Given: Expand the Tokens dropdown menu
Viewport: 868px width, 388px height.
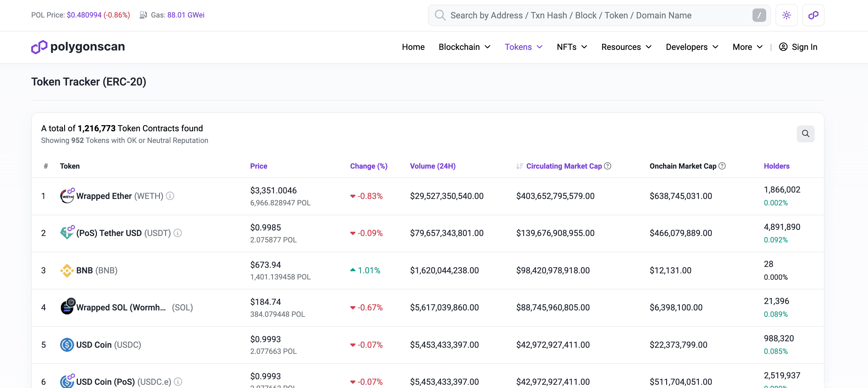Looking at the screenshot, I should tap(523, 47).
